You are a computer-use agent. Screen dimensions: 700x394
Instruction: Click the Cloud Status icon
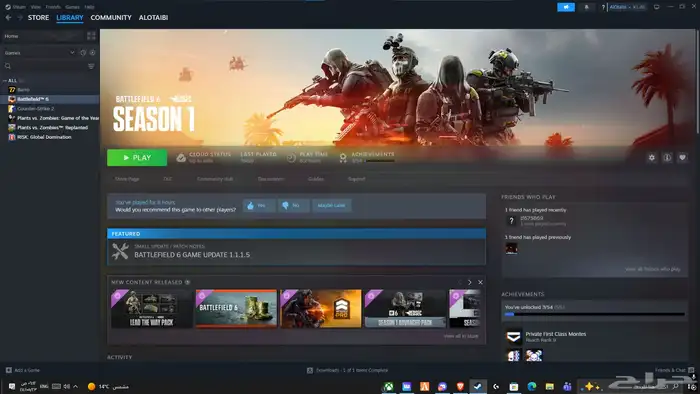tap(181, 158)
